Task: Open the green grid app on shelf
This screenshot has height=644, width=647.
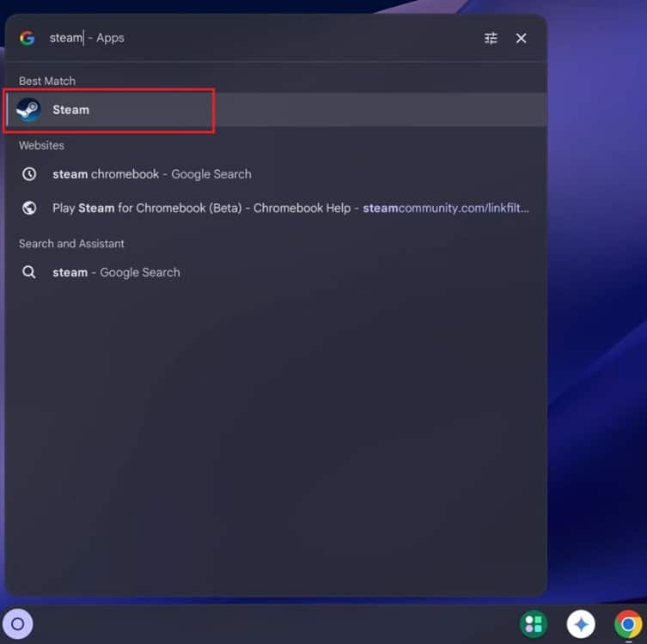Action: coord(534,623)
